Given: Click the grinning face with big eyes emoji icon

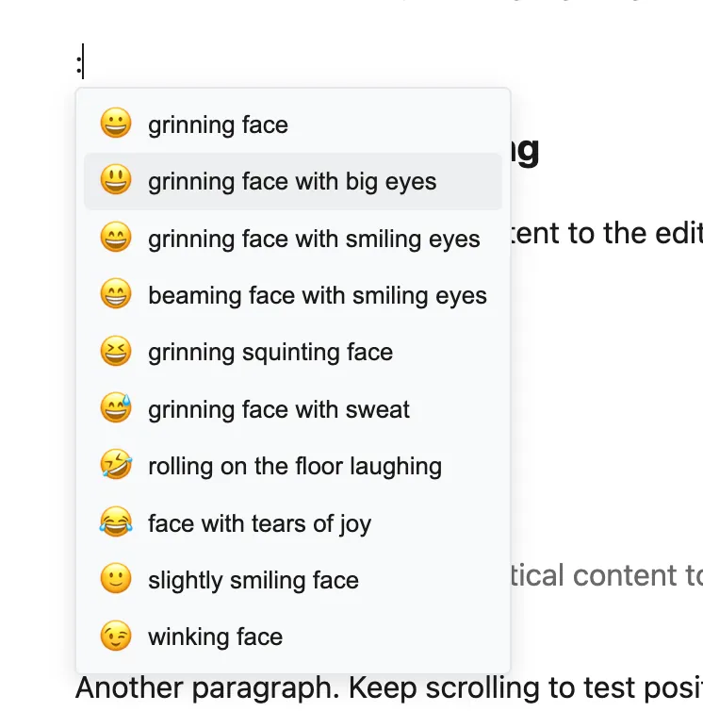Looking at the screenshot, I should (116, 180).
